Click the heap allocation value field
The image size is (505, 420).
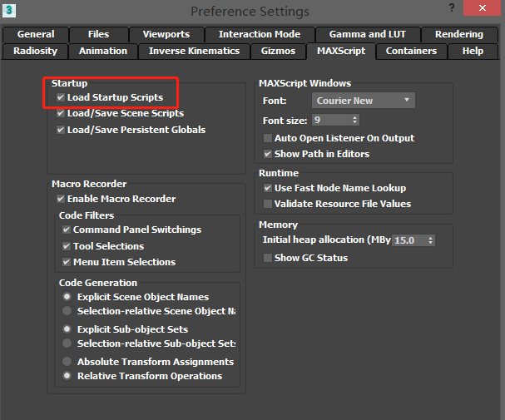pyautogui.click(x=408, y=240)
